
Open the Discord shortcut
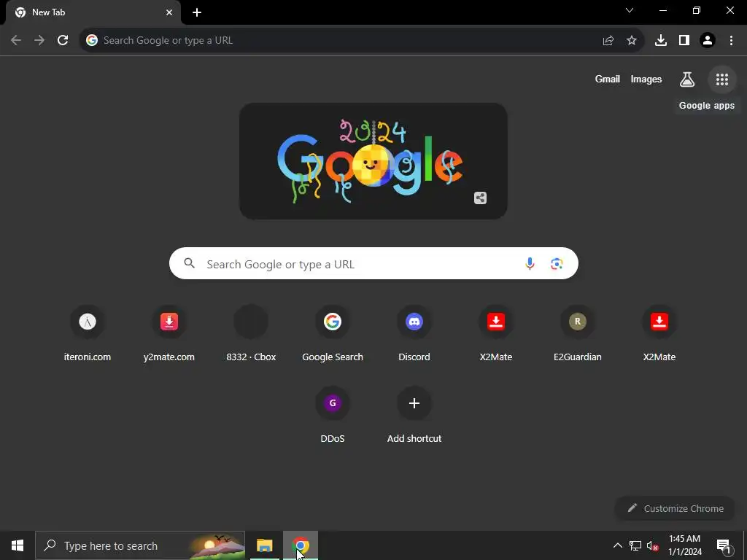click(414, 333)
